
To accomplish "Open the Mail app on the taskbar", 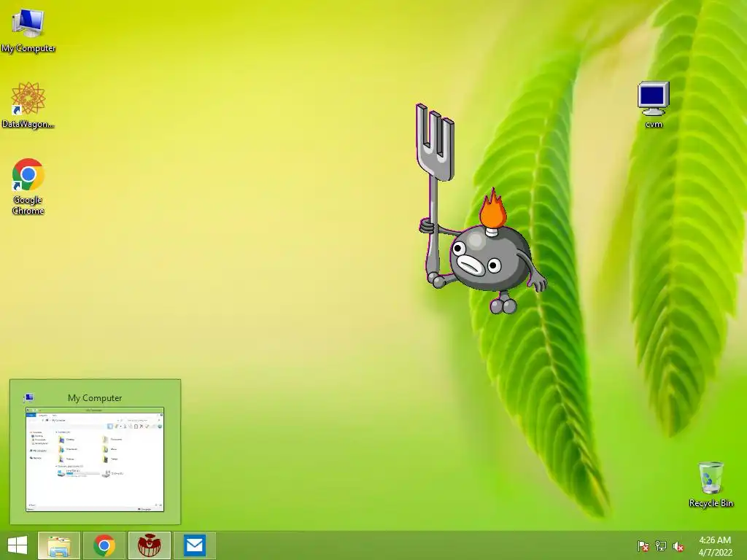I will [194, 545].
